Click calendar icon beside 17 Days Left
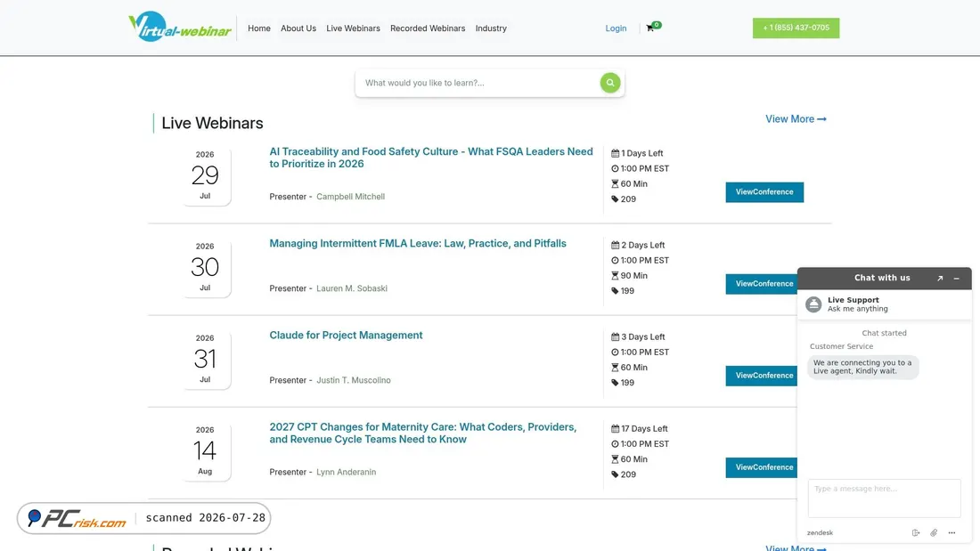 tap(615, 428)
